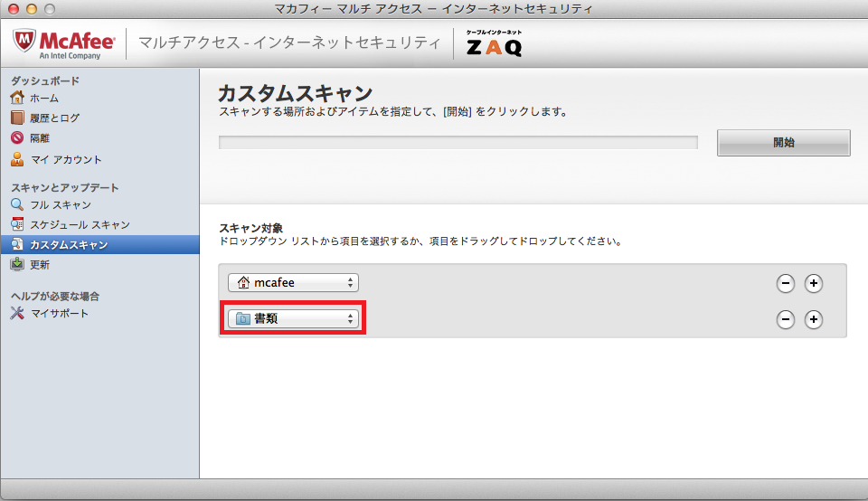
Task: Start the scan with 開始 button
Action: 783,143
